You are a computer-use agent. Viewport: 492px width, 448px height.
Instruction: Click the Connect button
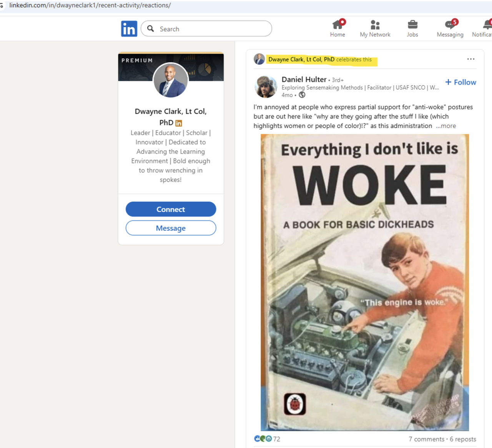[171, 209]
